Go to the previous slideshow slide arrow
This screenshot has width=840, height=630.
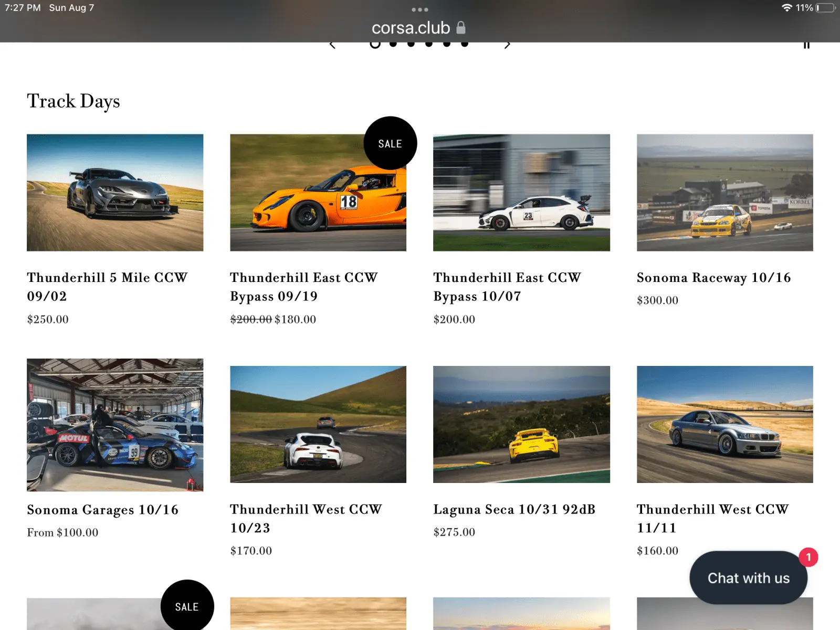pos(332,45)
